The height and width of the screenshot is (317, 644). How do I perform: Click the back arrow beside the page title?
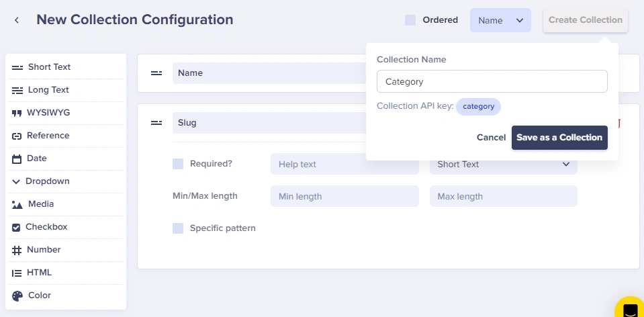point(17,20)
